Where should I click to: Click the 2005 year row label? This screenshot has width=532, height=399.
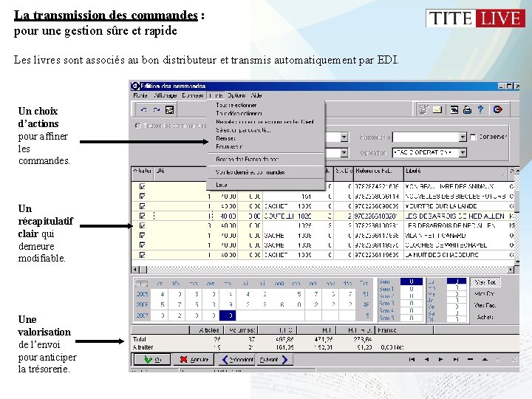click(143, 294)
